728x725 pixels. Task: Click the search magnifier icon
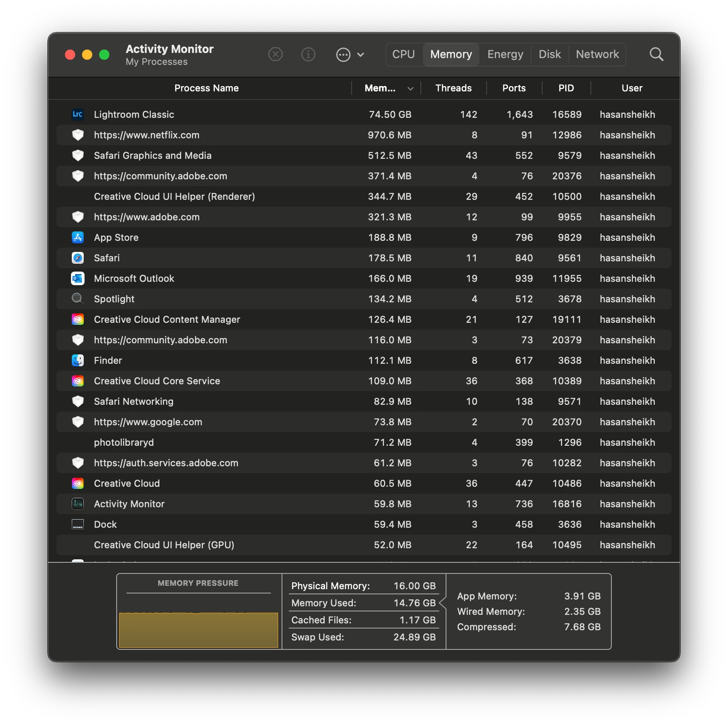point(656,54)
